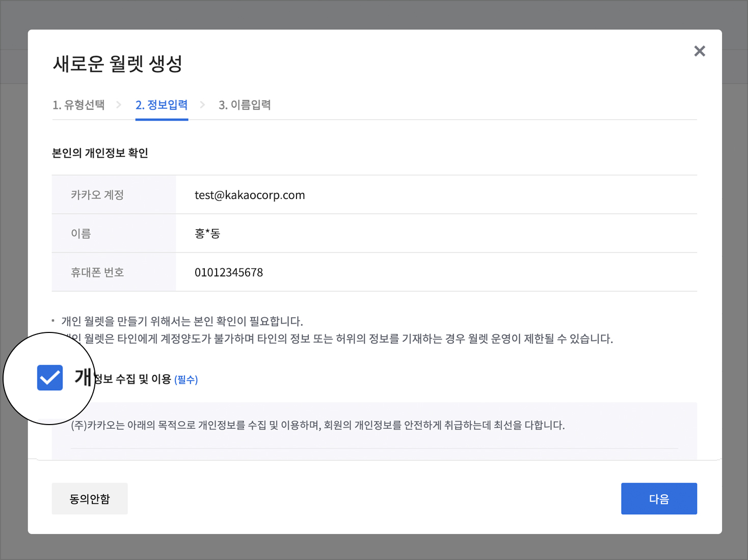748x560 pixels.
Task: Click the chevron after 유형선택
Action: coord(119,105)
